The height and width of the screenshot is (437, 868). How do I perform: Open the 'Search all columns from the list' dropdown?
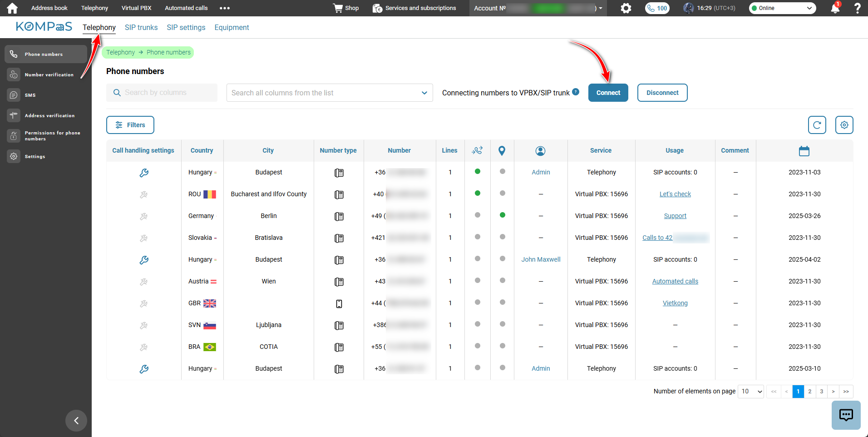coord(330,93)
